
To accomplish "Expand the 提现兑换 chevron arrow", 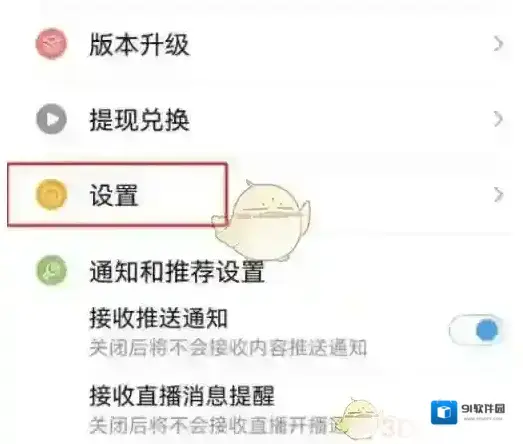I will (498, 119).
